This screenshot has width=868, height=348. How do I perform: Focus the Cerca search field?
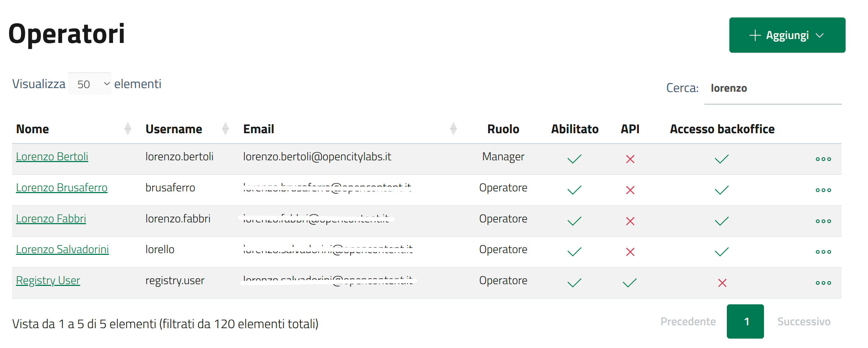point(773,88)
